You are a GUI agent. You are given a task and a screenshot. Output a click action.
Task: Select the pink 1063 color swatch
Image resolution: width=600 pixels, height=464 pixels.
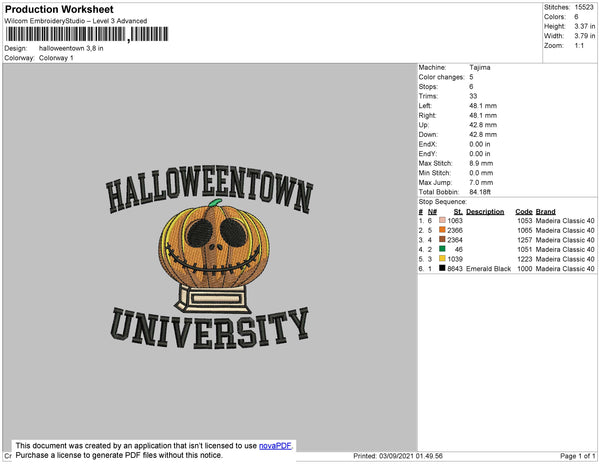tap(442, 220)
